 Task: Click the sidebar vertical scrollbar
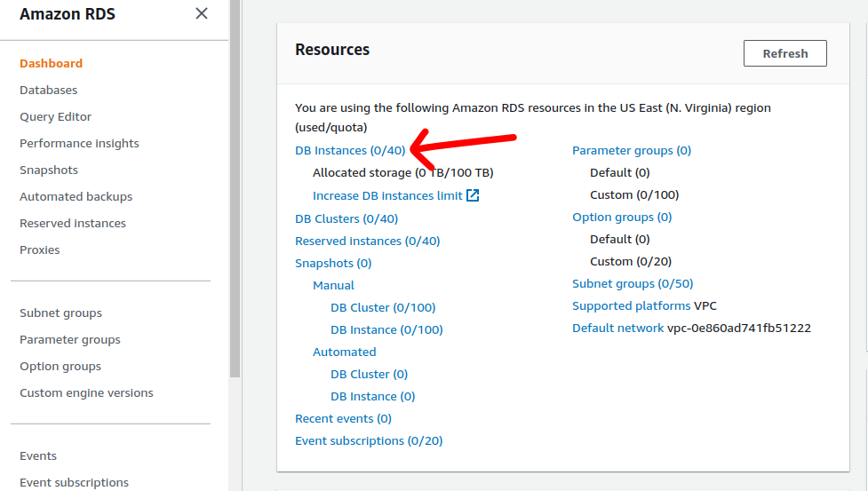[235, 188]
